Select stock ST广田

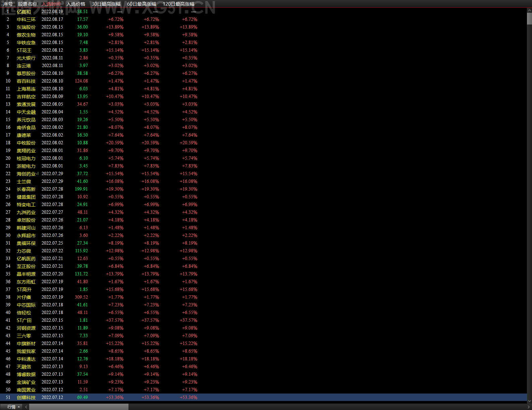pos(24,320)
